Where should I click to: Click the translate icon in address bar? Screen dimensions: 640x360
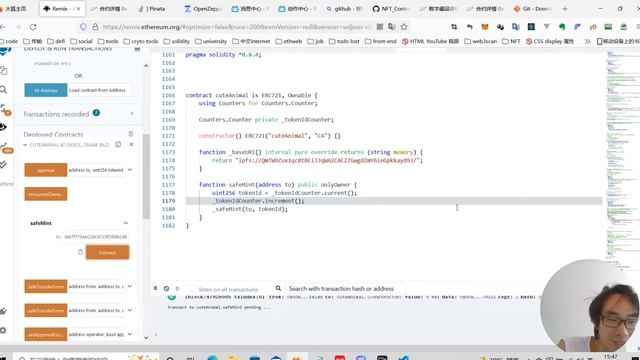[392, 27]
